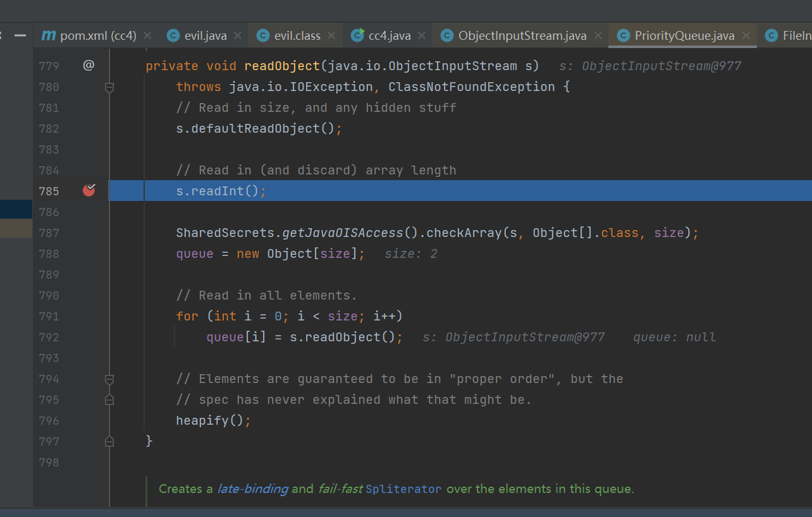812x517 pixels.
Task: Close the evil.java tab
Action: 238,35
